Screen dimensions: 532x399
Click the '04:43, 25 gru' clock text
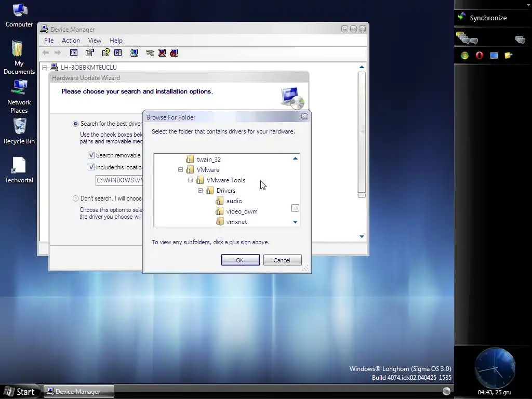(495, 392)
